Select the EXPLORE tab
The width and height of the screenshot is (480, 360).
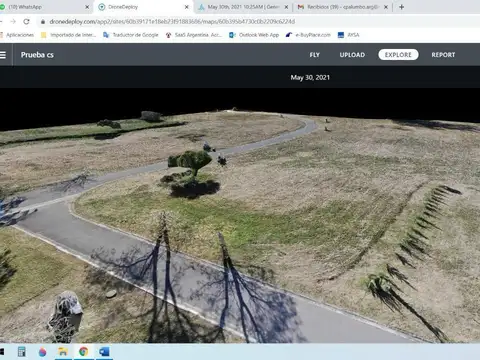pyautogui.click(x=398, y=55)
